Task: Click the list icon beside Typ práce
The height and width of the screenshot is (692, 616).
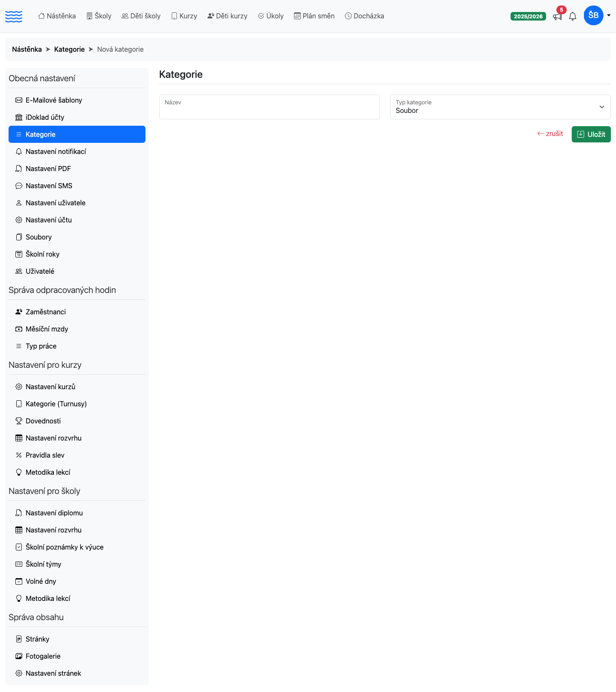Action: [19, 346]
